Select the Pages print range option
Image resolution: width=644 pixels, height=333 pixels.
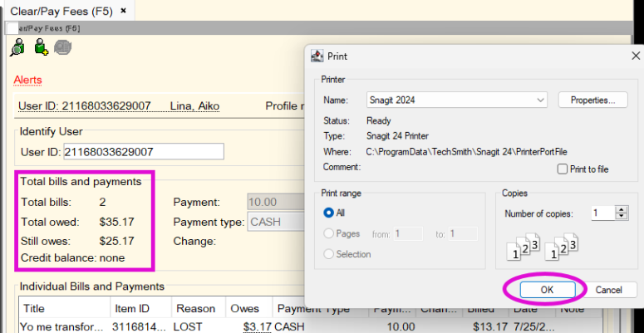[x=328, y=233]
